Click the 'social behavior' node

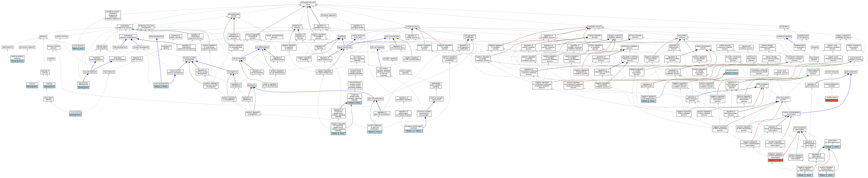[79, 47]
